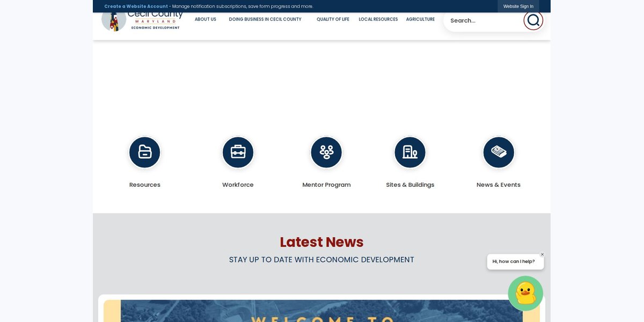Click the Workforce text label
Image resolution: width=644 pixels, height=322 pixels.
238,185
